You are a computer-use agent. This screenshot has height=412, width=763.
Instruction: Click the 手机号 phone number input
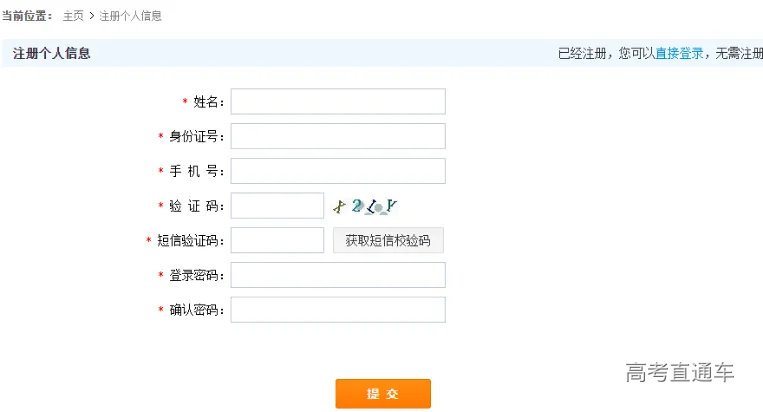pos(338,171)
